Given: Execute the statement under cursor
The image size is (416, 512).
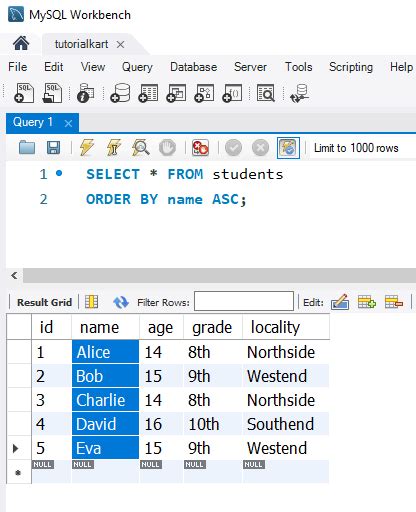Looking at the screenshot, I should tap(114, 147).
